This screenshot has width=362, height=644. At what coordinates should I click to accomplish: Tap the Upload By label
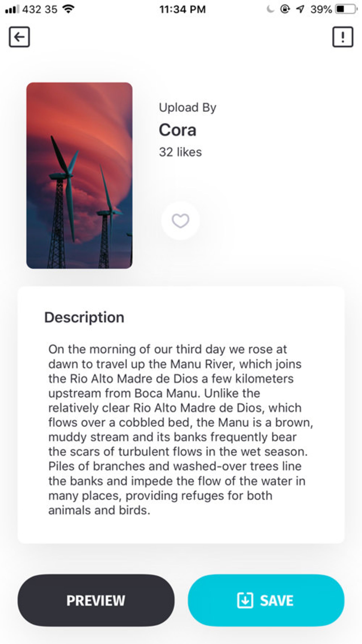[188, 108]
